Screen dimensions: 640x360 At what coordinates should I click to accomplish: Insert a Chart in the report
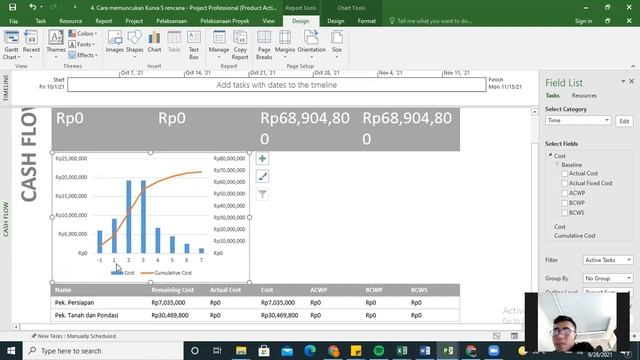(154, 42)
